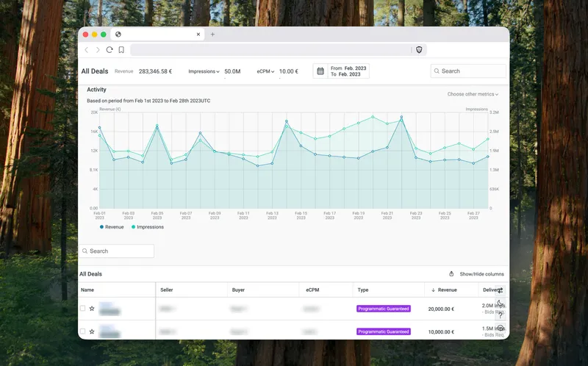The image size is (588, 366).
Task: Click the swap arrows icon in sidebar
Action: click(501, 290)
